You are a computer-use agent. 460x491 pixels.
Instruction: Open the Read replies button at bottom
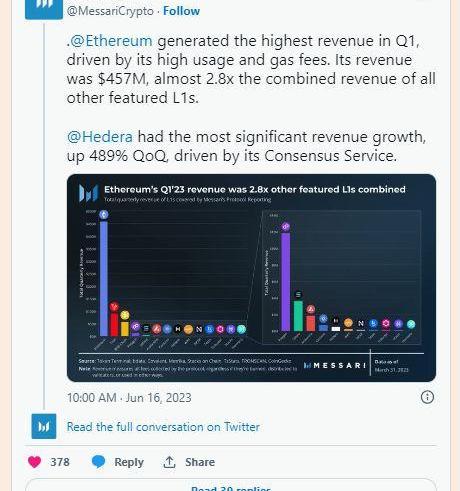click(231, 485)
